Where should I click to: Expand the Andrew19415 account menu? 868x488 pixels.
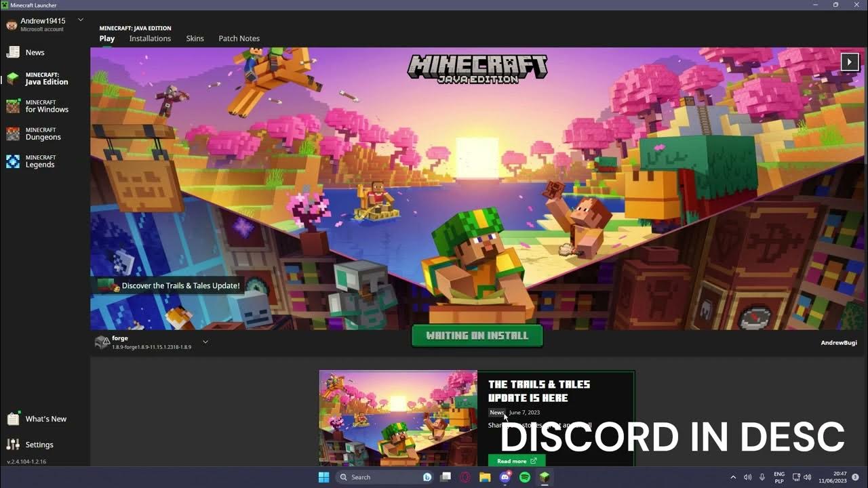pyautogui.click(x=81, y=20)
